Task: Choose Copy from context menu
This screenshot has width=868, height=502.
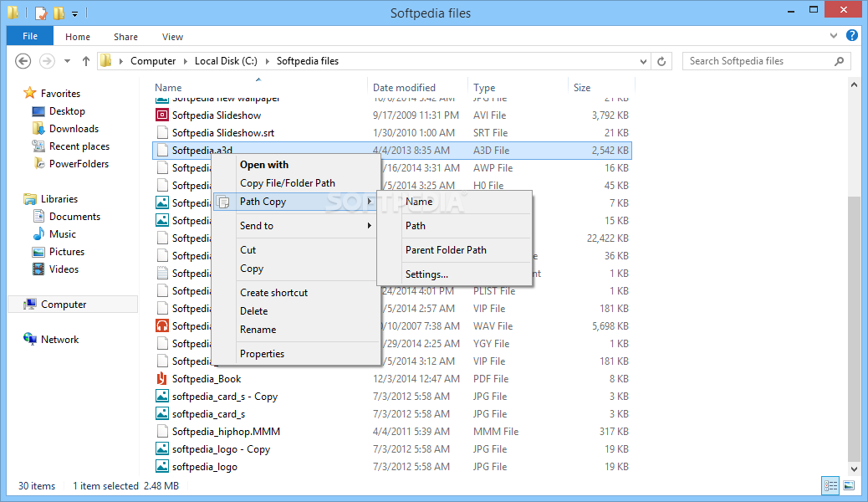Action: click(x=252, y=269)
